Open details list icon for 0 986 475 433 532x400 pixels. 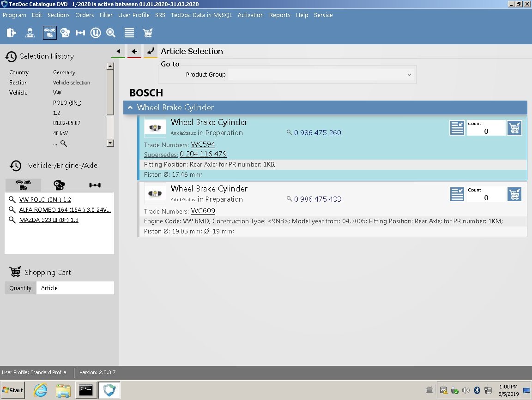pyautogui.click(x=457, y=194)
